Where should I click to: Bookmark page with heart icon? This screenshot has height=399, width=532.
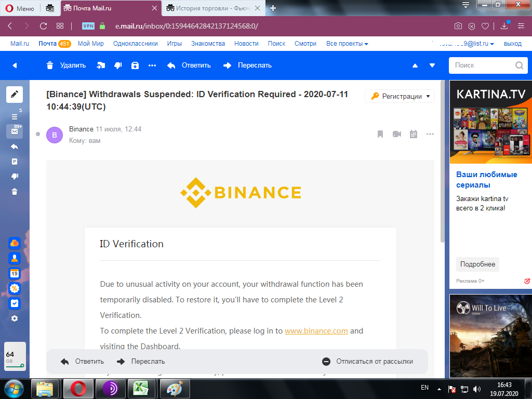(x=485, y=26)
